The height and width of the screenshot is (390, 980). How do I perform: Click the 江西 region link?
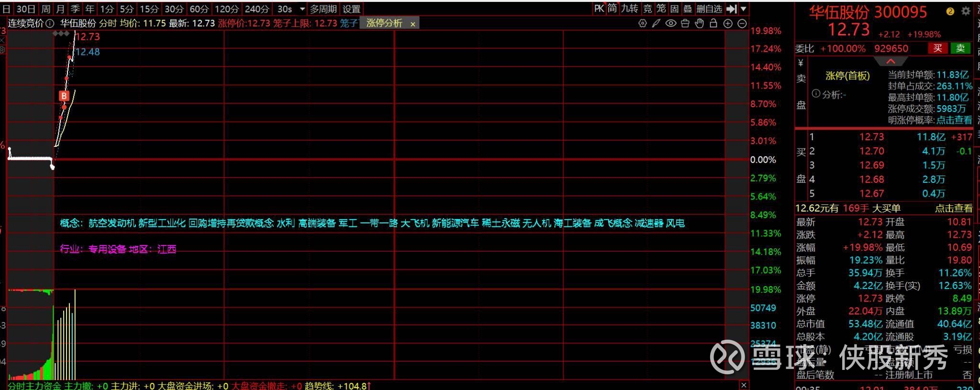coord(167,249)
